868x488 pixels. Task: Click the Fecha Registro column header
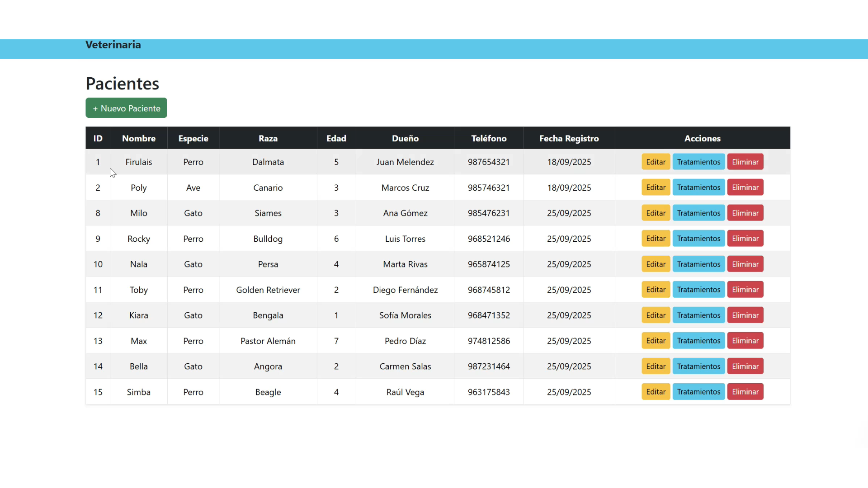[569, 138]
